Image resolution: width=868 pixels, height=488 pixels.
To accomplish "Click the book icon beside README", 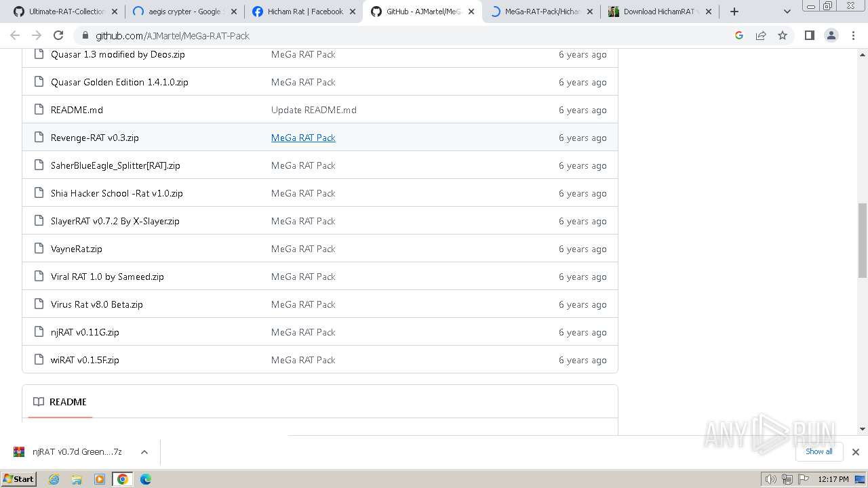I will coord(39,402).
